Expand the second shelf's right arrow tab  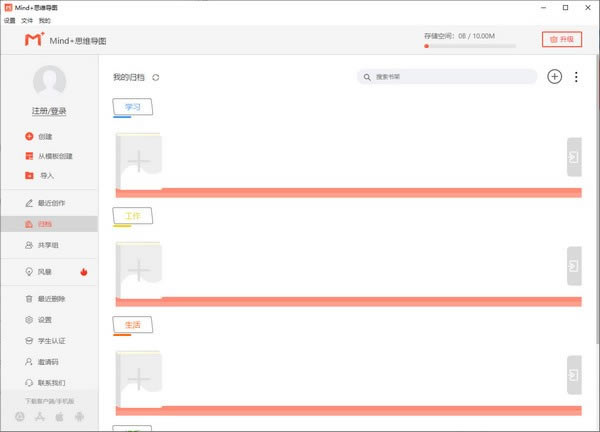click(574, 266)
